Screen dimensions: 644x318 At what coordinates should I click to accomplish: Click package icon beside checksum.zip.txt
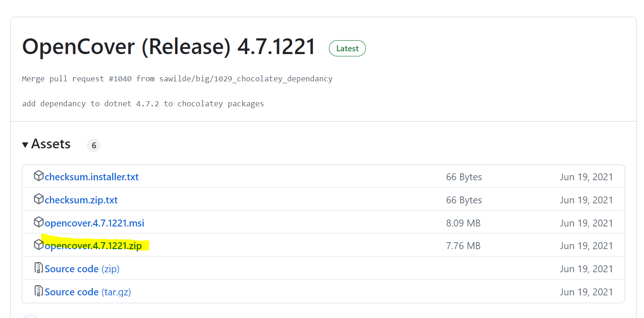coord(39,199)
